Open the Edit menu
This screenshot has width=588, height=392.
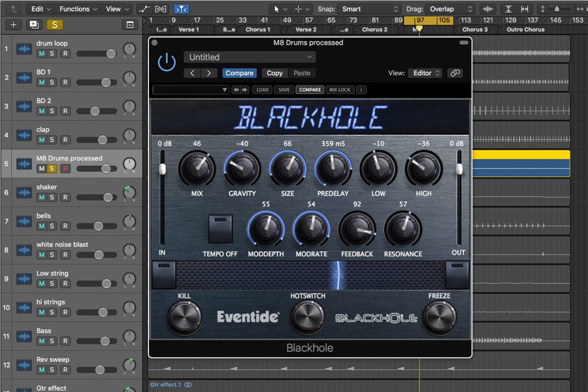click(x=41, y=9)
